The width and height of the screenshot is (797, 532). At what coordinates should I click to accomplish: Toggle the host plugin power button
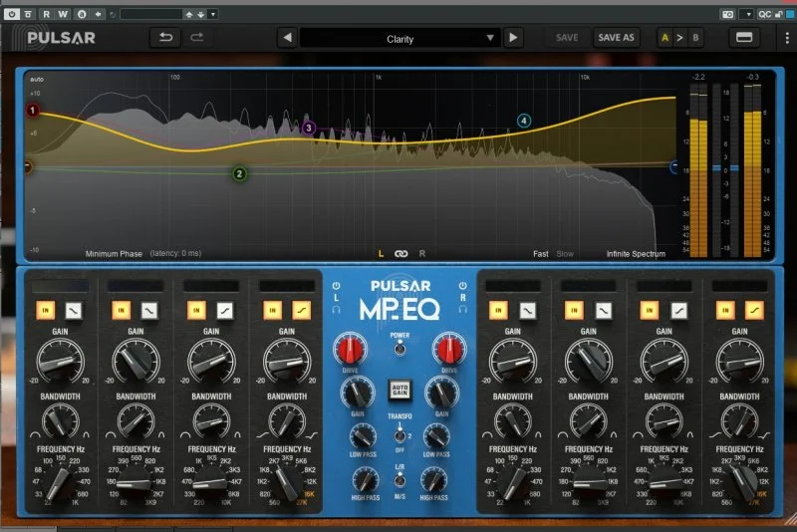pyautogui.click(x=11, y=14)
